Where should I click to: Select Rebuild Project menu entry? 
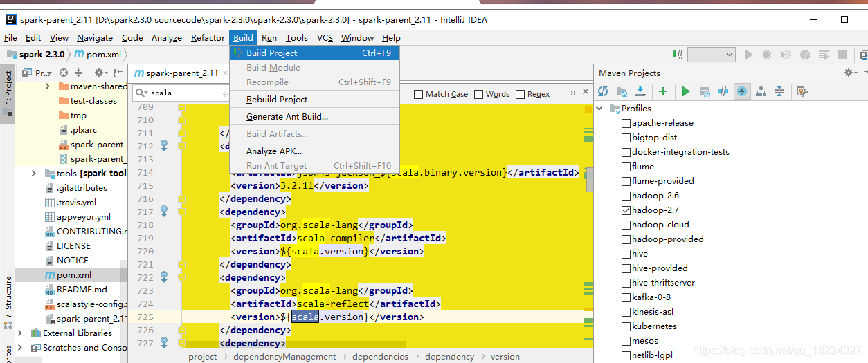[x=315, y=99]
